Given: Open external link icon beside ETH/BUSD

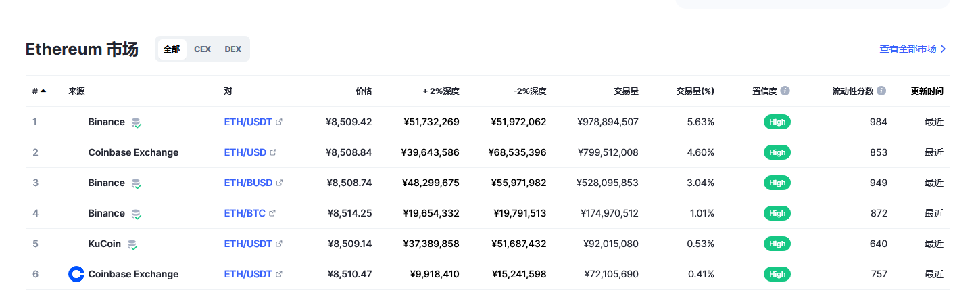Looking at the screenshot, I should pyautogui.click(x=279, y=183).
